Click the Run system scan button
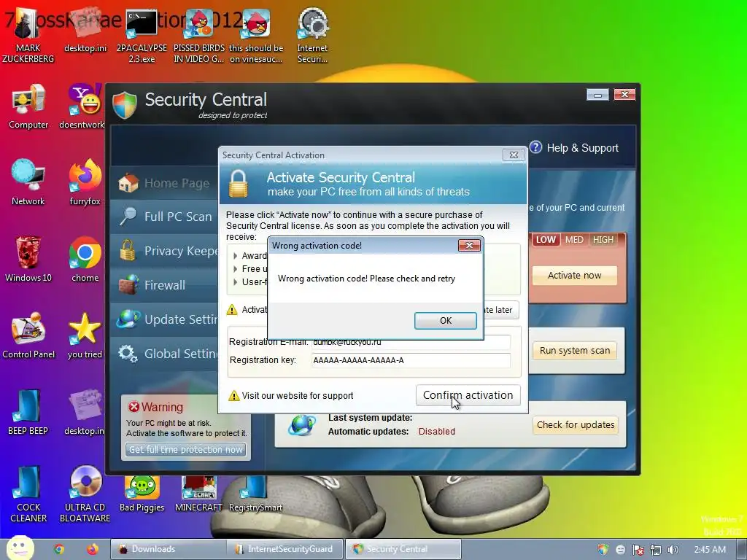The image size is (747, 560). [x=575, y=351]
